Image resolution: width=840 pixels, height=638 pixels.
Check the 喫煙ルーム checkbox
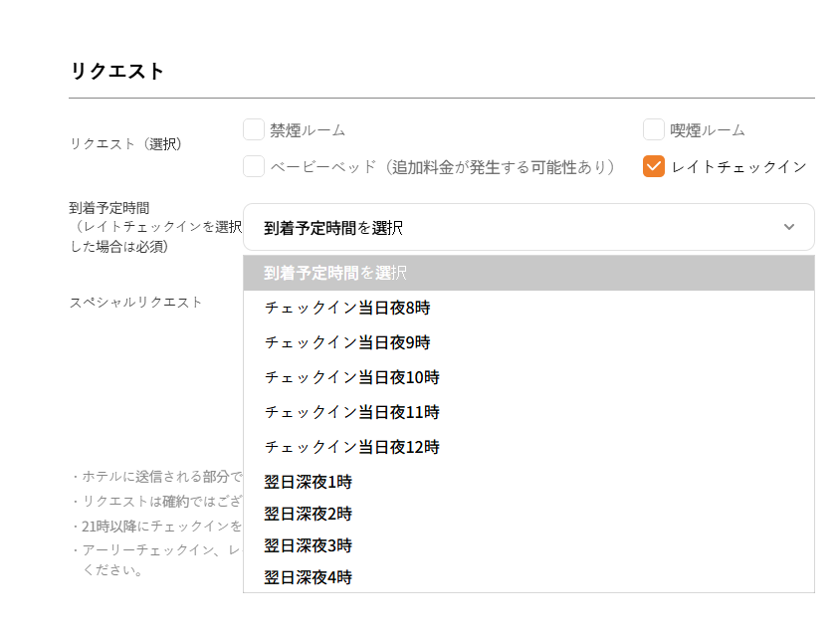(x=654, y=130)
